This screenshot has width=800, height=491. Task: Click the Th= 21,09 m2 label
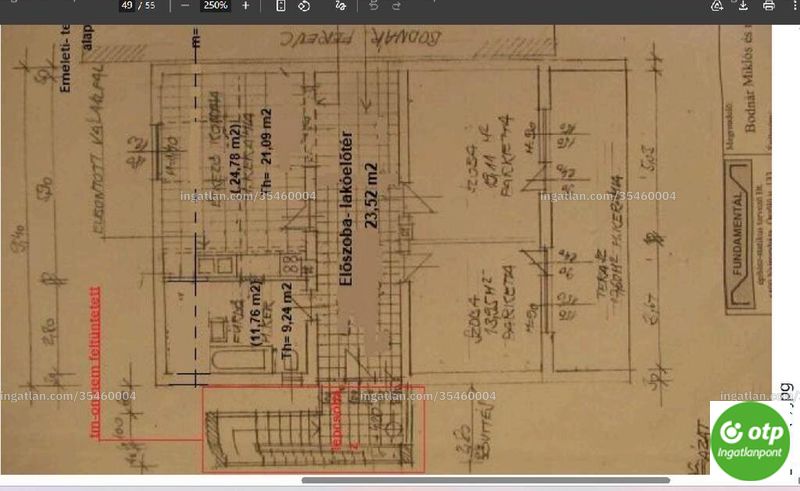tap(266, 149)
